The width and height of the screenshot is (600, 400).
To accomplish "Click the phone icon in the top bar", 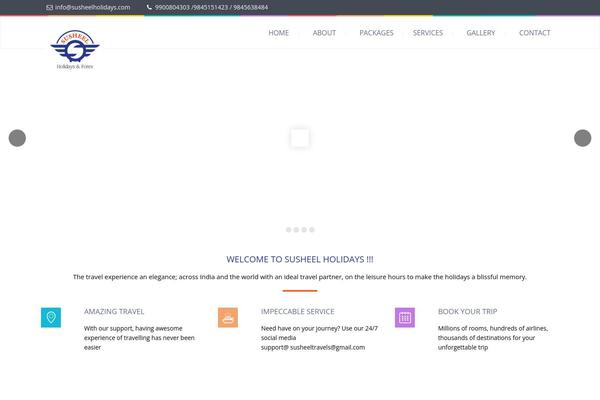I will (149, 7).
